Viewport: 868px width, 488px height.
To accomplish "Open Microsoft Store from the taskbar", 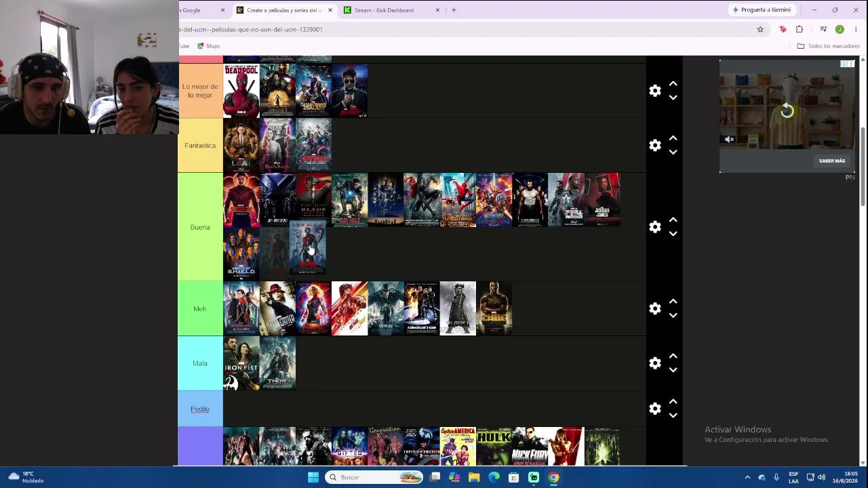I will pyautogui.click(x=514, y=477).
